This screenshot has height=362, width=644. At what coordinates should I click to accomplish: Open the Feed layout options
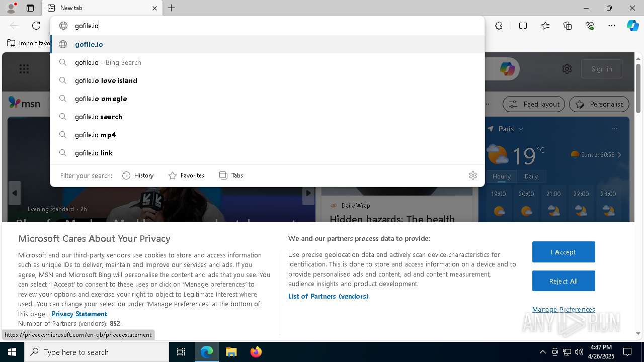coord(534,104)
